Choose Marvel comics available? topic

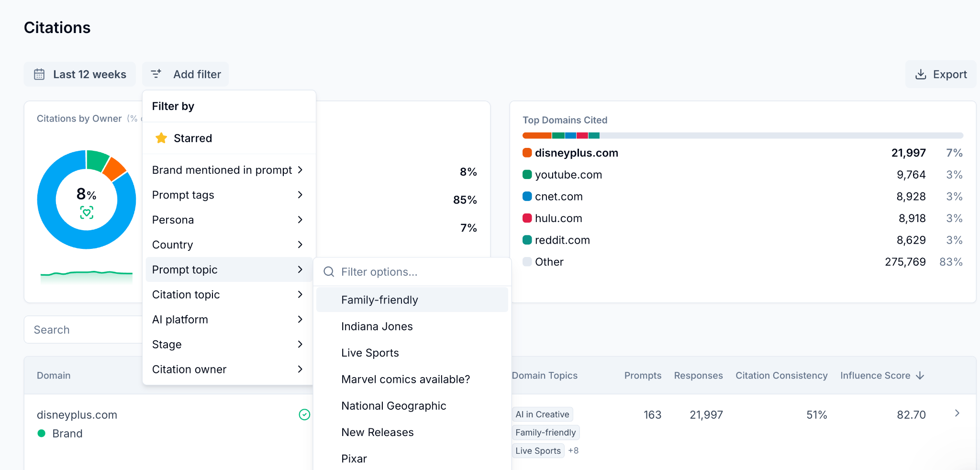412,379
